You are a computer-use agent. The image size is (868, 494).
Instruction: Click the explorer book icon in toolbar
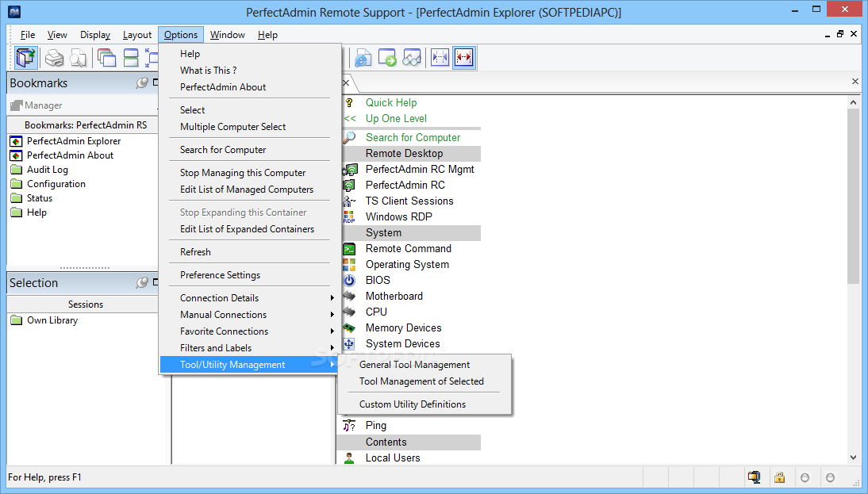click(26, 58)
